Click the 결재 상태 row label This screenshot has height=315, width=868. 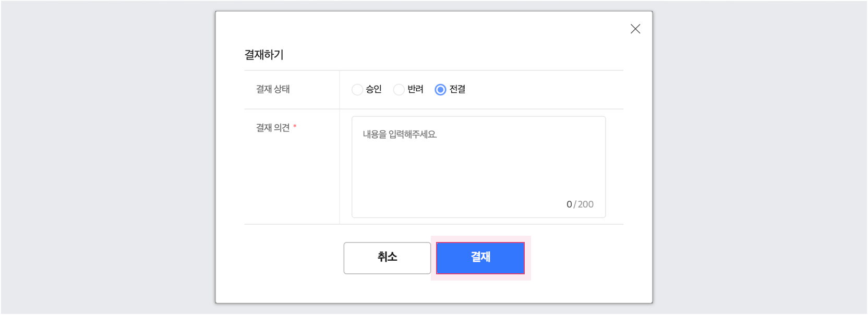[x=273, y=89]
